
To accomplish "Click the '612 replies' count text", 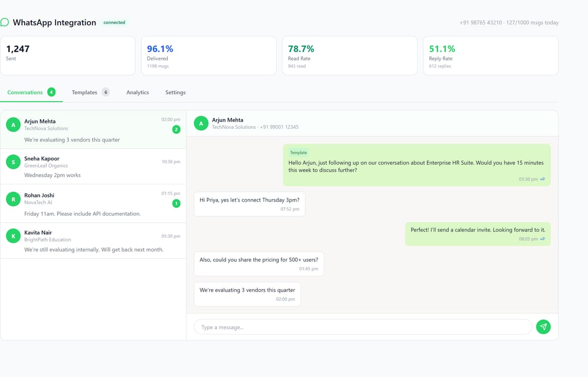I will click(x=440, y=66).
